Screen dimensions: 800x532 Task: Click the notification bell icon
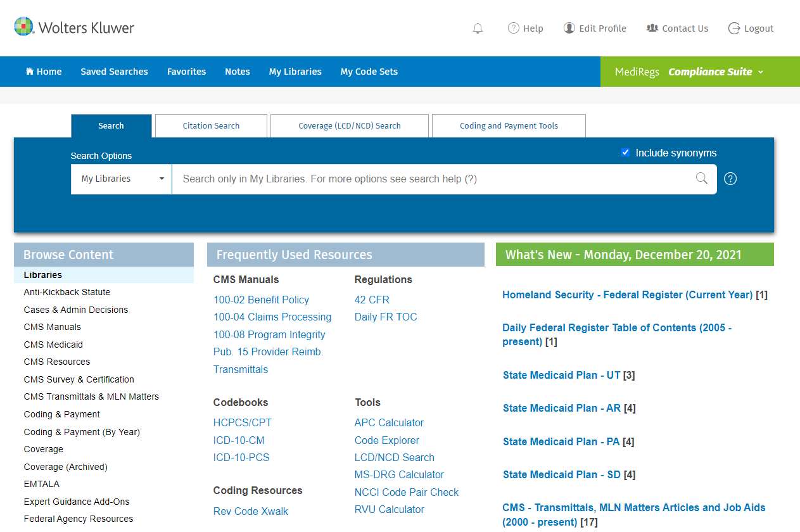pos(478,28)
